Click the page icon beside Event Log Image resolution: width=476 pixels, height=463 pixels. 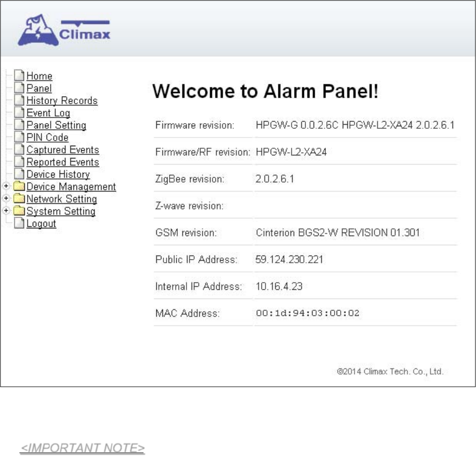pos(19,112)
